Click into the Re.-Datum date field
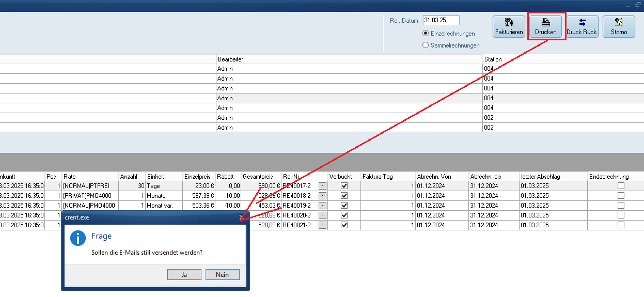The image size is (644, 297). [441, 21]
